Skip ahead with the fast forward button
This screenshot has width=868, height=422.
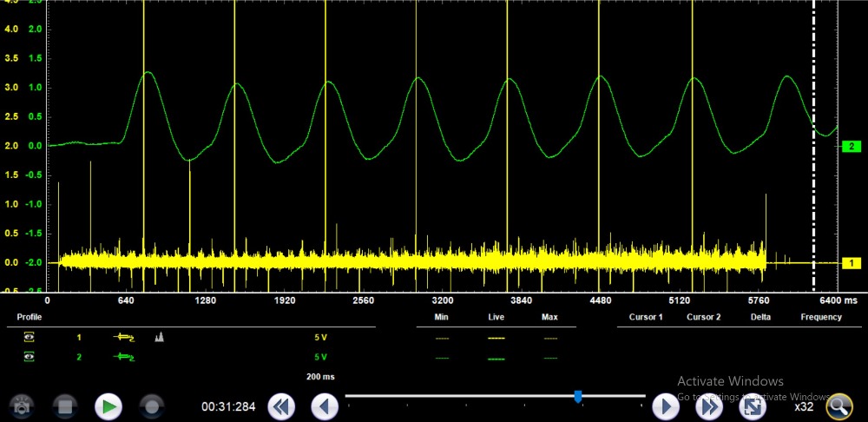tap(709, 406)
